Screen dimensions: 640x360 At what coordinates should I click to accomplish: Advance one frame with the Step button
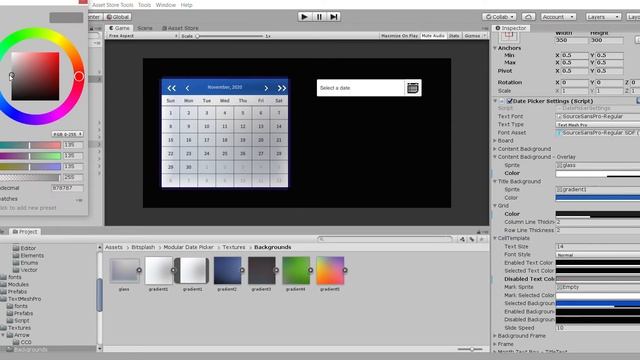333,17
